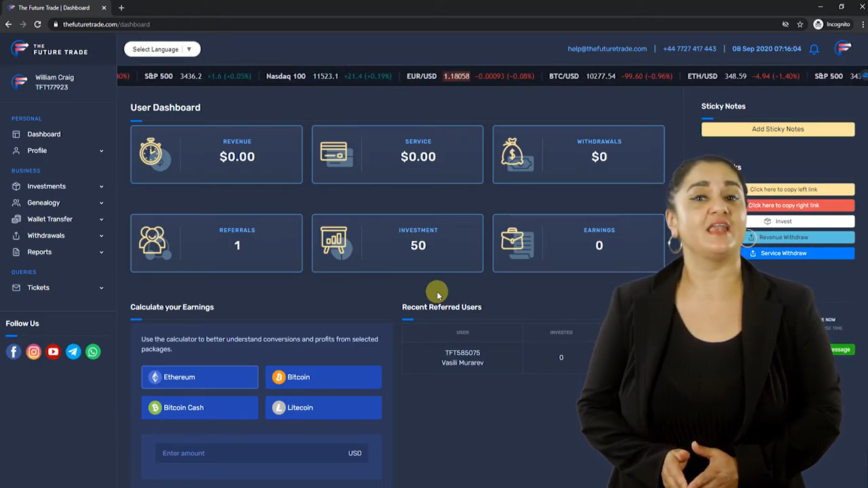Click the Incognito profile indicator
Viewport: 868px width, 488px height.
tap(832, 24)
